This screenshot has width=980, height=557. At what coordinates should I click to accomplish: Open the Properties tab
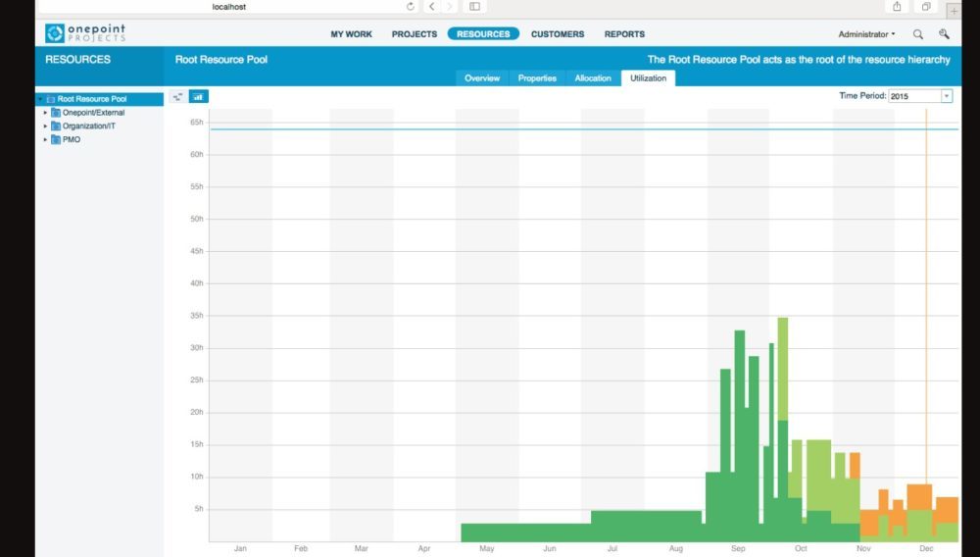pyautogui.click(x=537, y=78)
